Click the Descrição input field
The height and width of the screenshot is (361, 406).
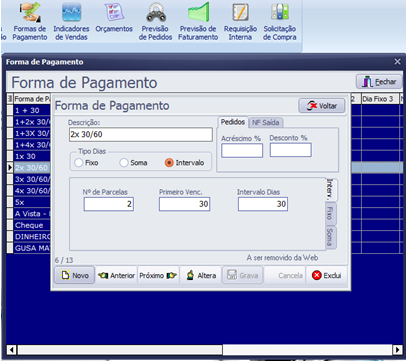tap(141, 134)
